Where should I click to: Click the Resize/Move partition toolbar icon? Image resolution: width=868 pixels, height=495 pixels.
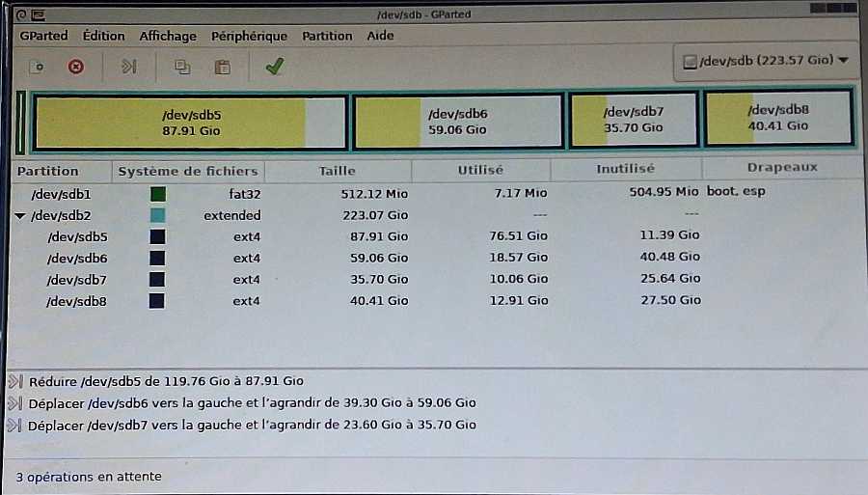click(x=129, y=67)
